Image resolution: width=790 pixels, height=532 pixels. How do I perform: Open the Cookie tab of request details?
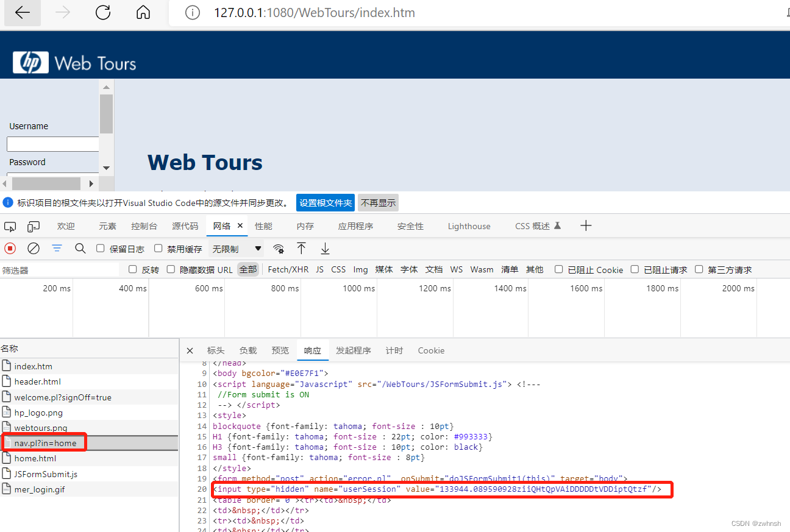click(431, 350)
